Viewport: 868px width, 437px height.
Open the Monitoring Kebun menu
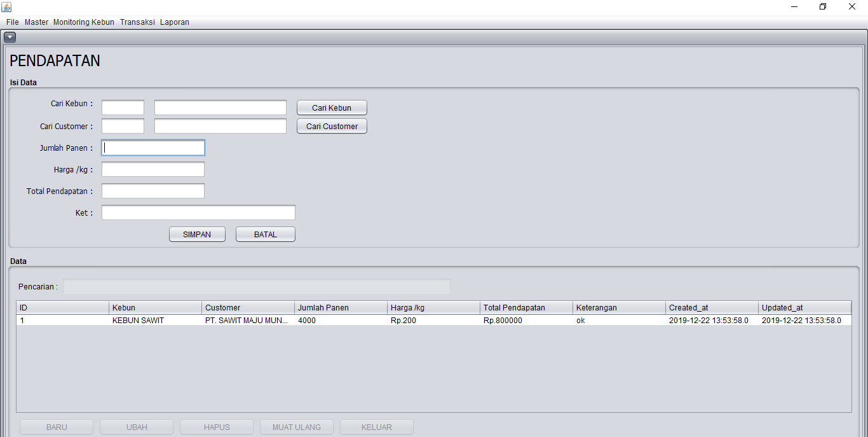tap(83, 22)
